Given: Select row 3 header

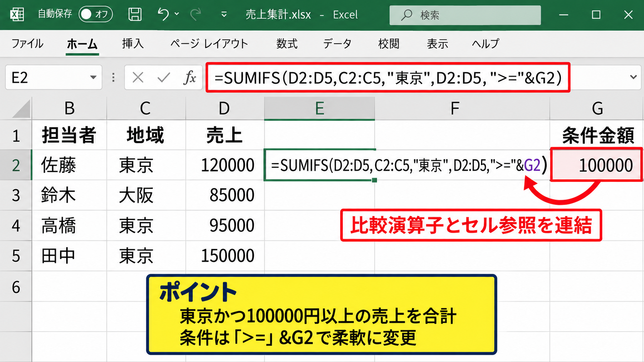Looking at the screenshot, I should [x=16, y=195].
